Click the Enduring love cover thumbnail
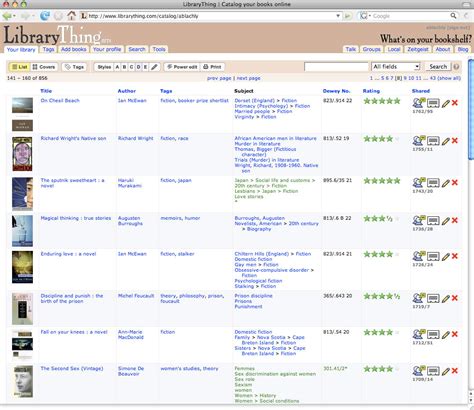This screenshot has width=474, height=410. point(22,267)
